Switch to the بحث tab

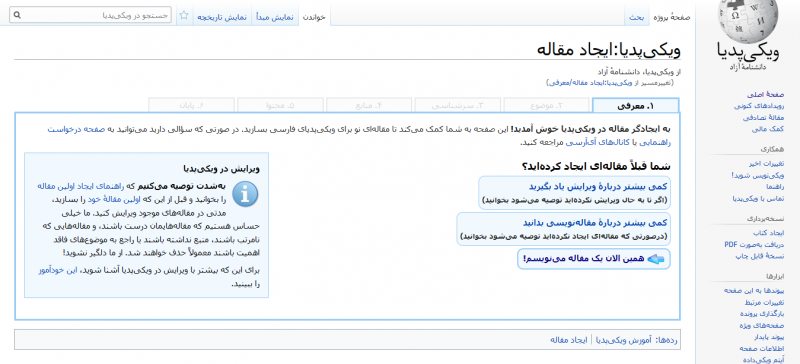[x=636, y=17]
